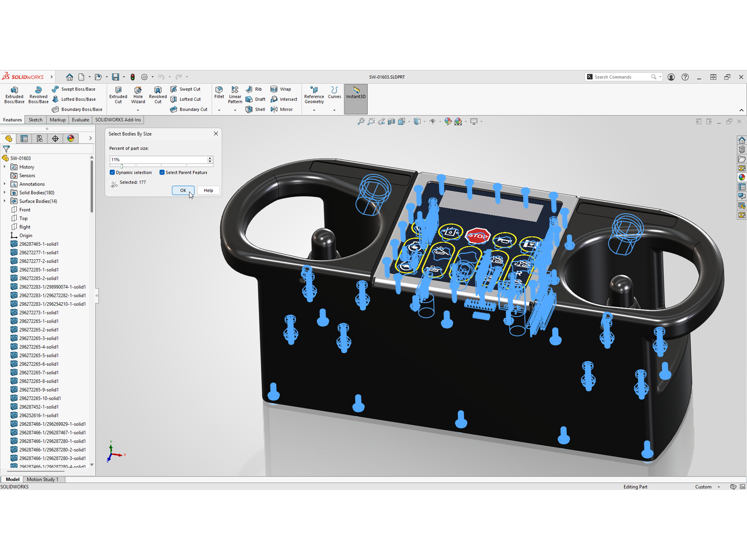Open the Evaluate tab
Viewport: 747px width, 560px height.
coord(81,120)
